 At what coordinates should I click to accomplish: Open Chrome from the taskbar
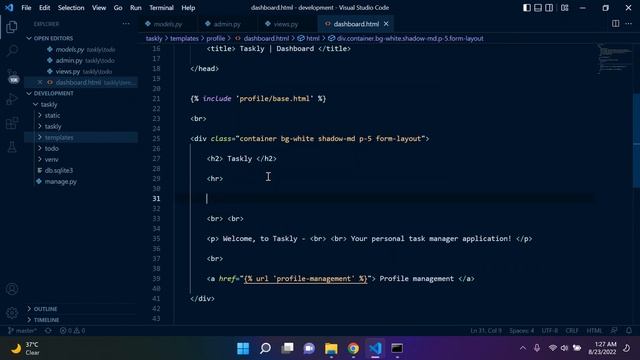353,349
